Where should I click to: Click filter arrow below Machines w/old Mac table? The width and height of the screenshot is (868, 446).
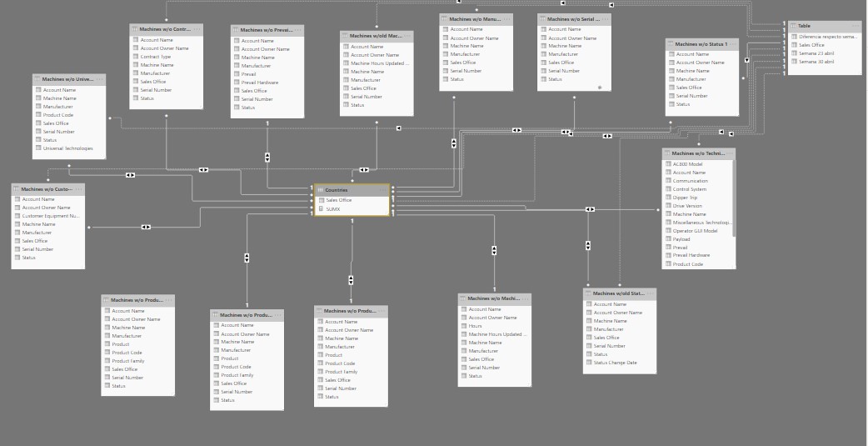364,170
